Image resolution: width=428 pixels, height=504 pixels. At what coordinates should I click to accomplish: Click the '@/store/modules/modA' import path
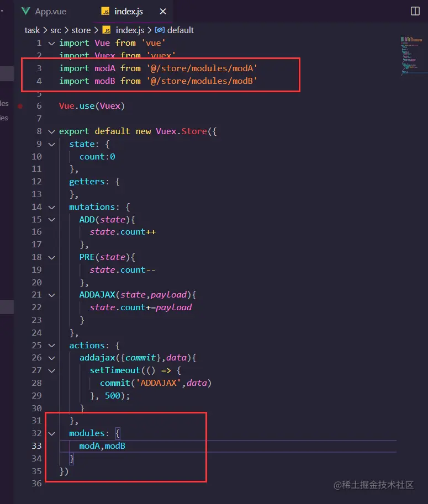(202, 68)
